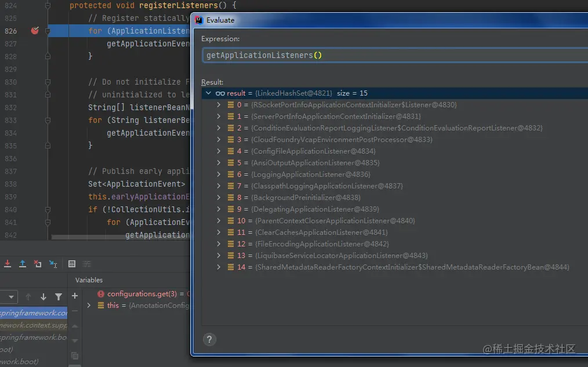Image resolution: width=588 pixels, height=367 pixels.
Task: Select the AnsiOutputApplicationListener row
Action: click(394, 163)
